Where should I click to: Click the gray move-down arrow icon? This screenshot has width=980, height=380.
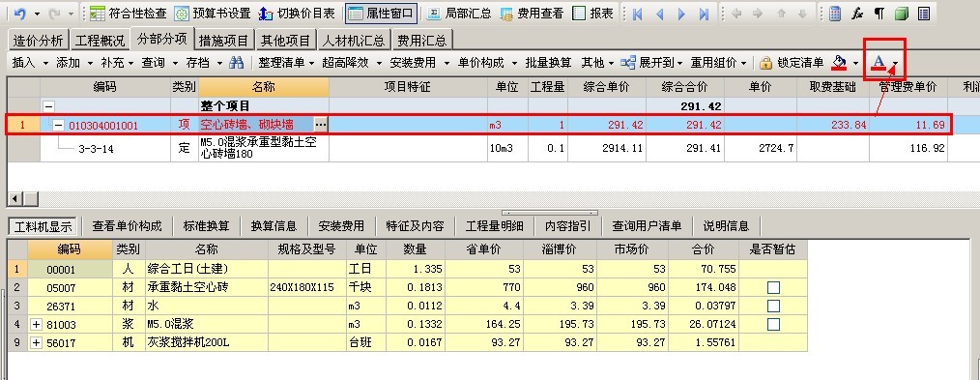pos(802,14)
